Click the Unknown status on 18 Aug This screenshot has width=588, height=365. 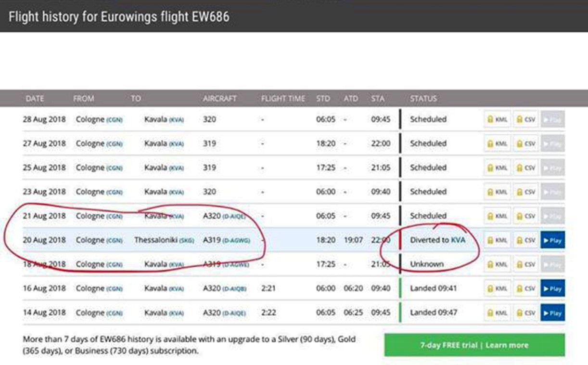tap(427, 264)
